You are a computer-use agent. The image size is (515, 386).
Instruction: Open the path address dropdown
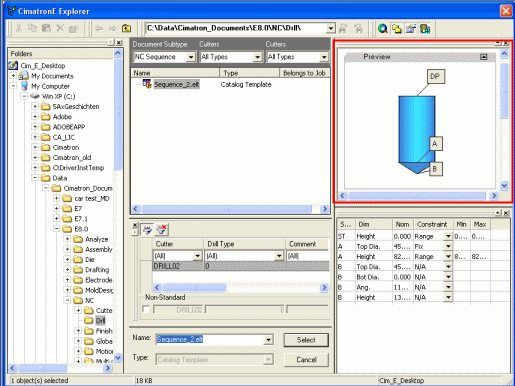tap(330, 28)
